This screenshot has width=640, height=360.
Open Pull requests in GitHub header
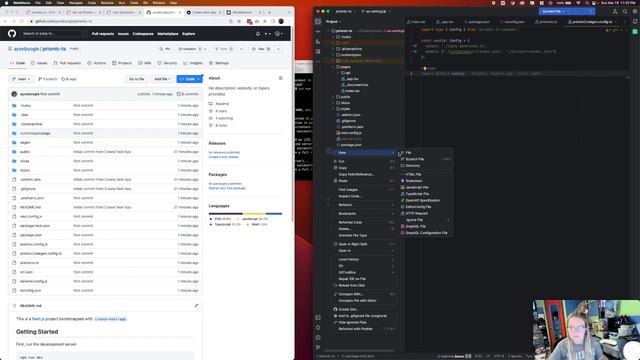coord(103,34)
